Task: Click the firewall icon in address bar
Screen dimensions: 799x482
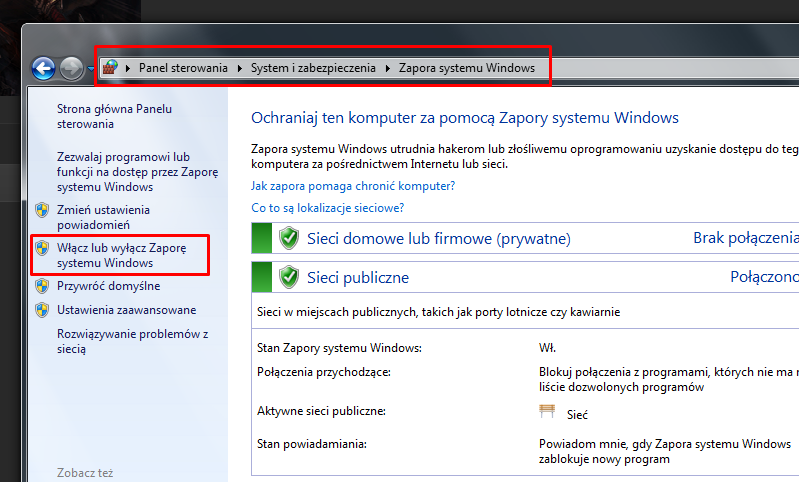Action: click(110, 67)
